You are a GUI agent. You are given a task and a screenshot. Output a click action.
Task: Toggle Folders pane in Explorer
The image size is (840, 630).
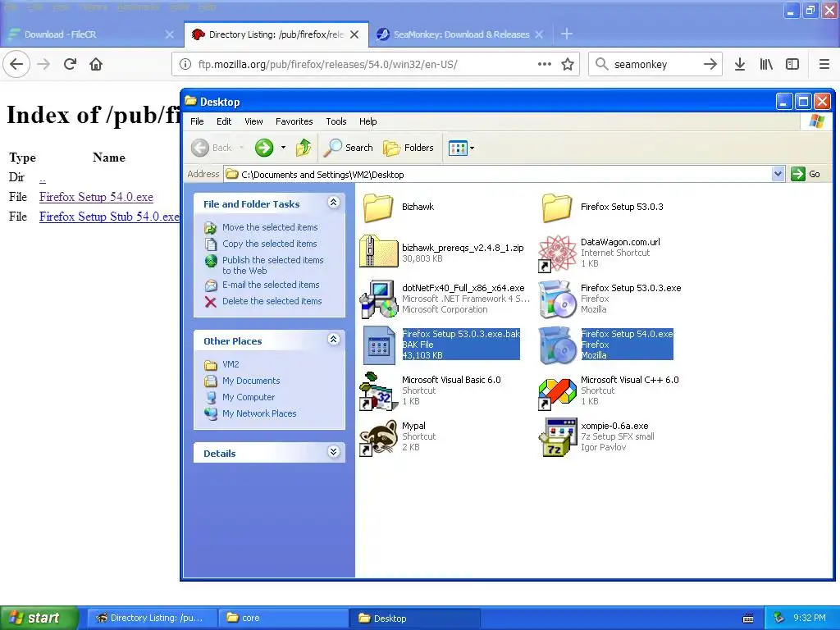pos(409,148)
